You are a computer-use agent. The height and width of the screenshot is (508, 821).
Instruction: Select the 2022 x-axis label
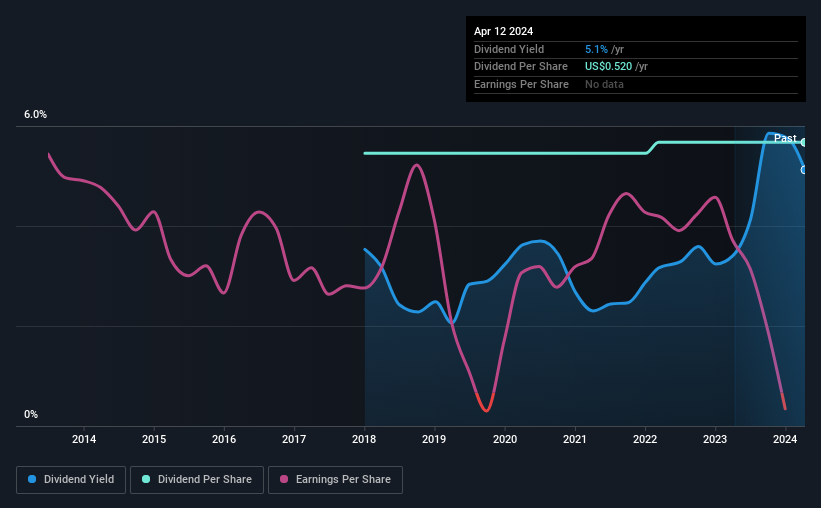[645, 439]
